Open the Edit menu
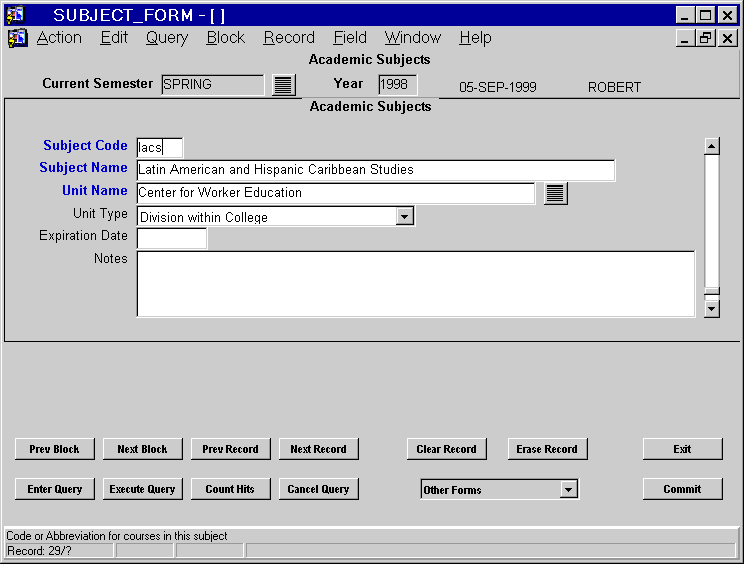This screenshot has width=744, height=564. tap(114, 37)
